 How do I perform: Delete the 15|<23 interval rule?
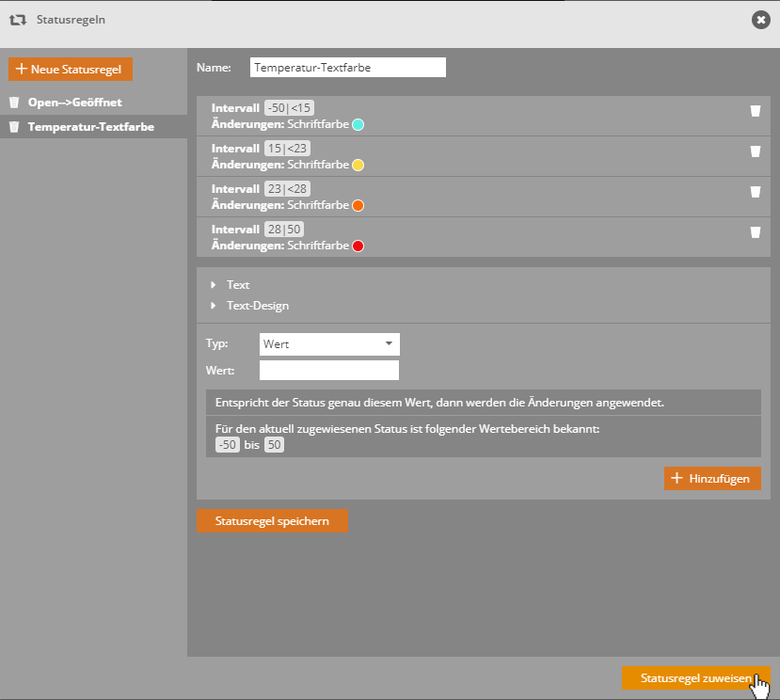click(755, 151)
